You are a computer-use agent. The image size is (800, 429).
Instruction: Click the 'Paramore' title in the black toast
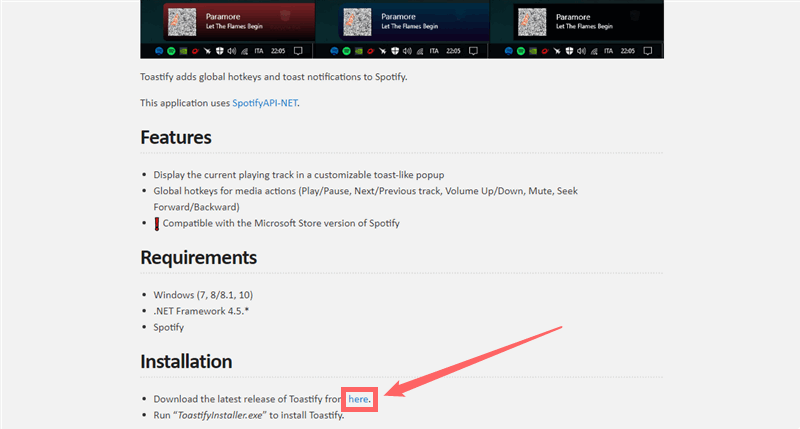[573, 17]
